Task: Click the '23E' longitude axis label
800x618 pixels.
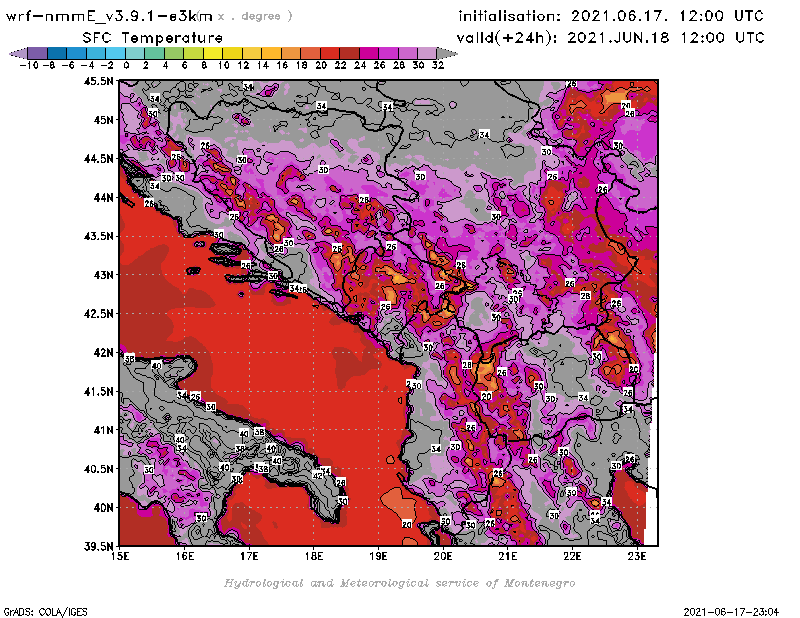Action: coord(637,556)
